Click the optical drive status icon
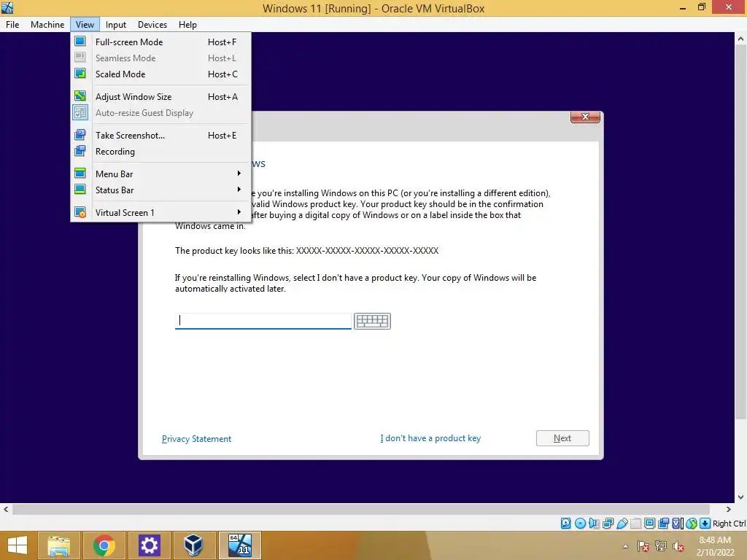This screenshot has width=747, height=560. pyautogui.click(x=580, y=524)
